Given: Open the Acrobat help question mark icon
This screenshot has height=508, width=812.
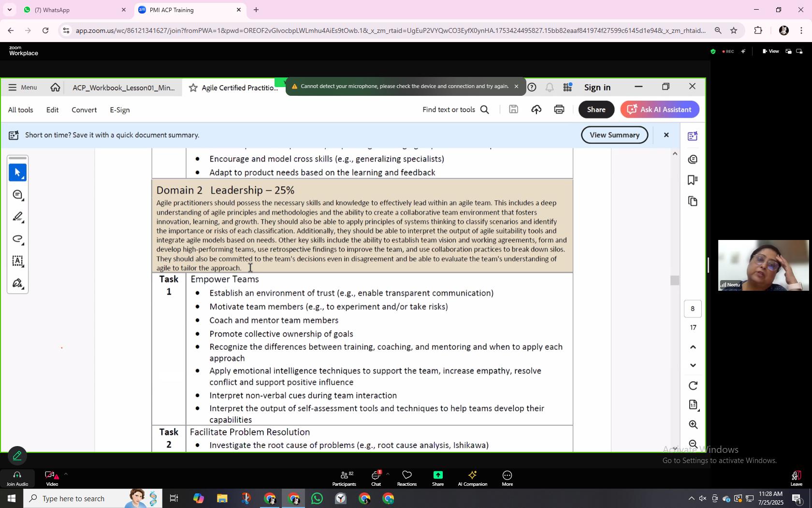Looking at the screenshot, I should [x=532, y=88].
